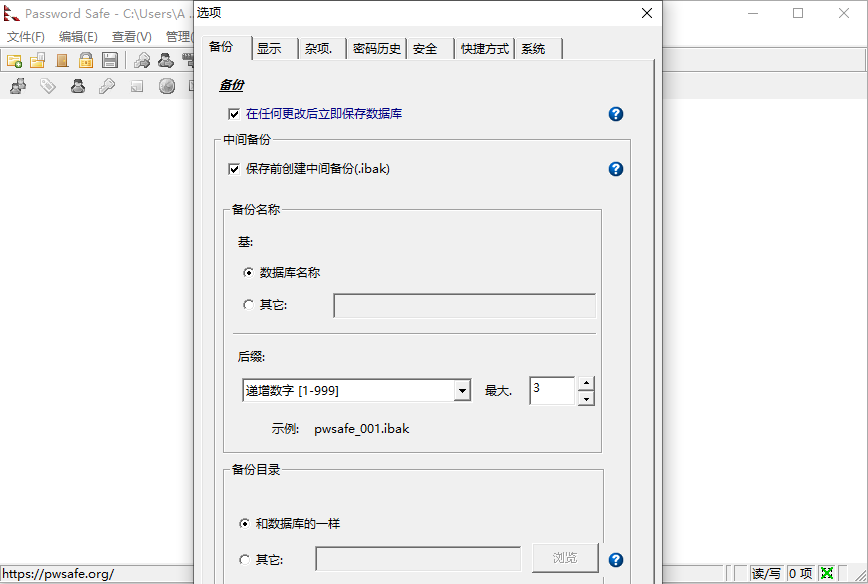Switch to the 安全 tab
This screenshot has height=584, width=868.
click(426, 48)
